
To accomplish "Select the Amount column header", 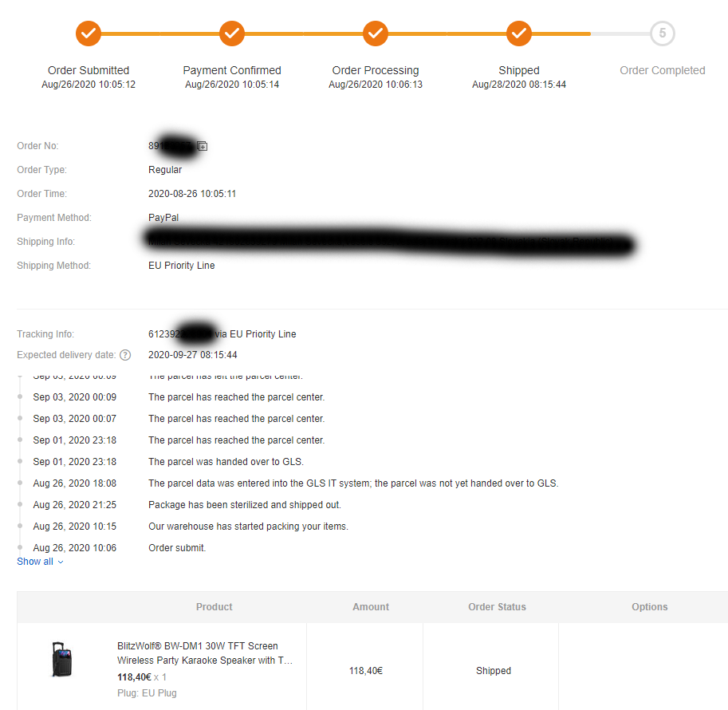I will [371, 607].
